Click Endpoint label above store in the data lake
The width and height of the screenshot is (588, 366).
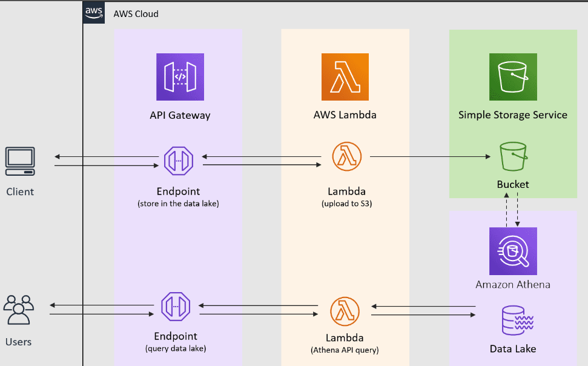[x=179, y=191]
